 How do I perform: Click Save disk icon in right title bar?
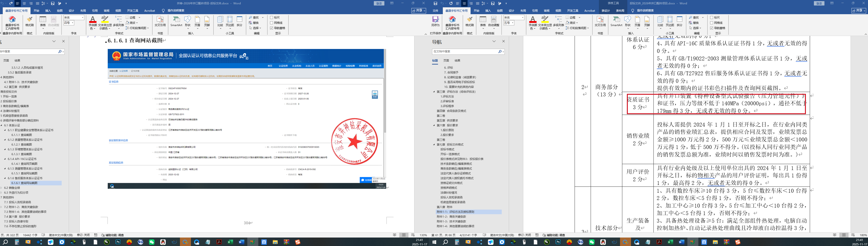pos(435,3)
